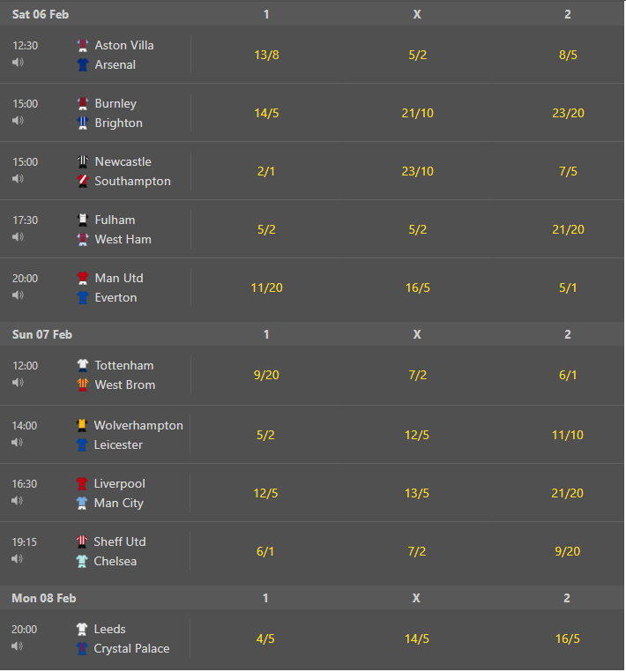
Task: Select the 21/10 draw odds for Burnley v Brighton
Action: click(x=417, y=113)
